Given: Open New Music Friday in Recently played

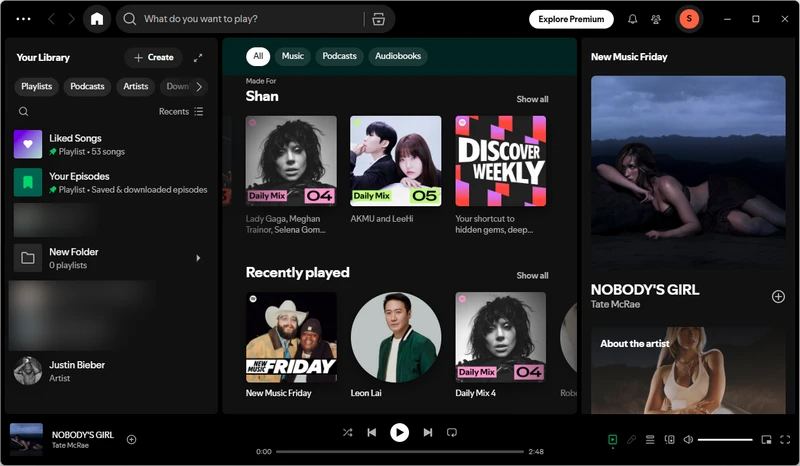Looking at the screenshot, I should 291,337.
